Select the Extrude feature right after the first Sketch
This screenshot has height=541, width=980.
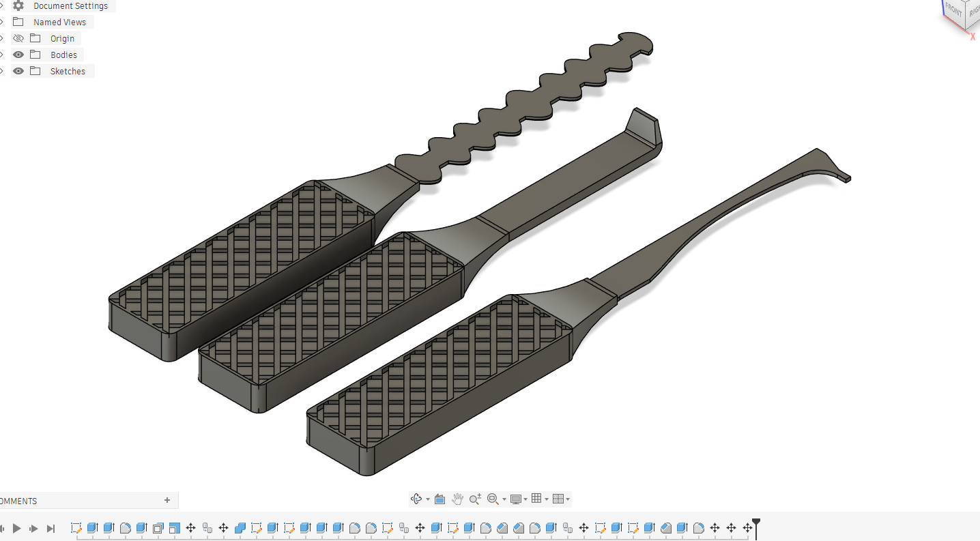(x=92, y=528)
